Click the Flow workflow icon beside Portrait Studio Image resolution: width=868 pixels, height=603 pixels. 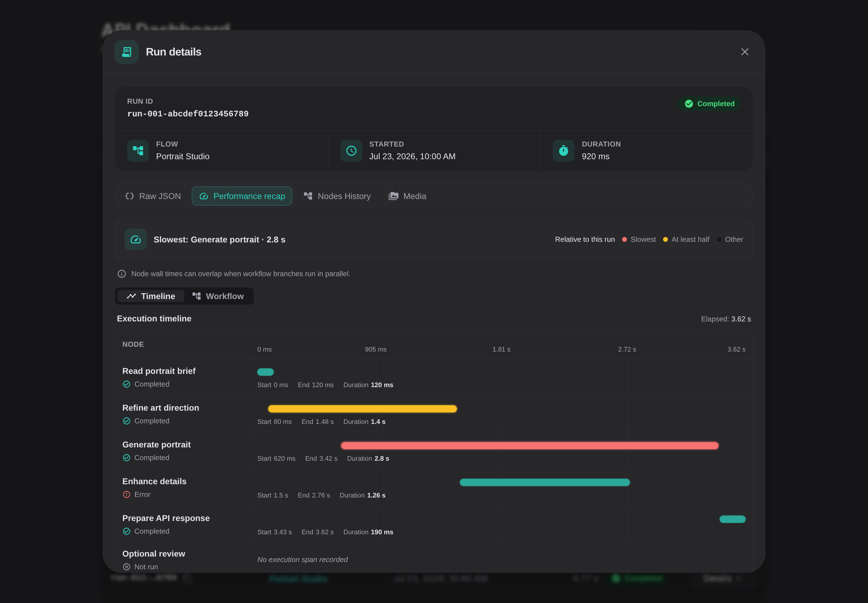138,151
